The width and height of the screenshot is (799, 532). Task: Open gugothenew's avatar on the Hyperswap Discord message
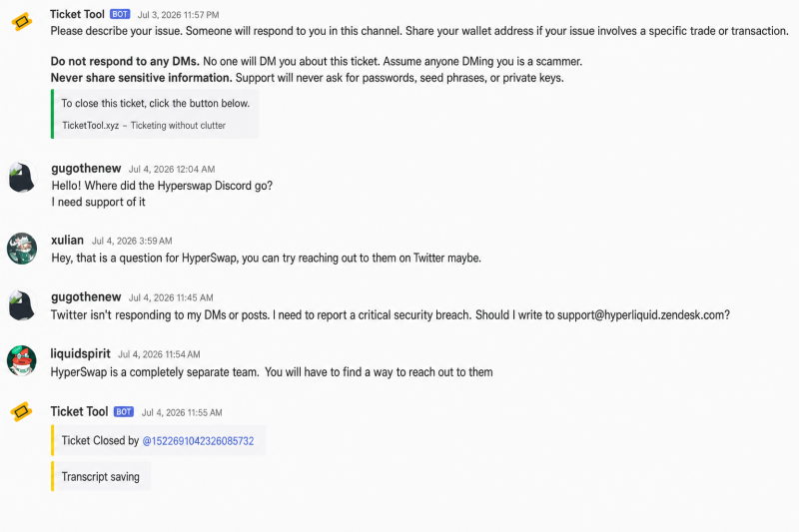click(x=21, y=177)
